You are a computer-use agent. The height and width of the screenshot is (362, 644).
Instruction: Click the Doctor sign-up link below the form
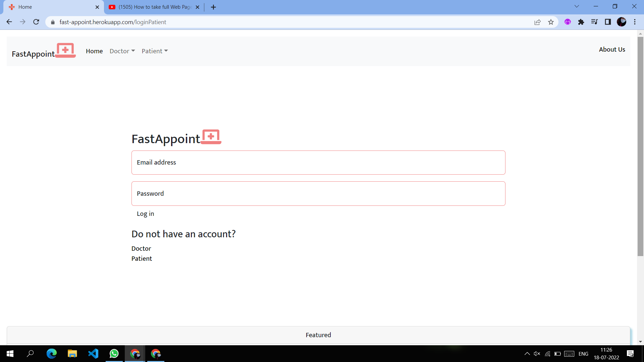pyautogui.click(x=141, y=249)
